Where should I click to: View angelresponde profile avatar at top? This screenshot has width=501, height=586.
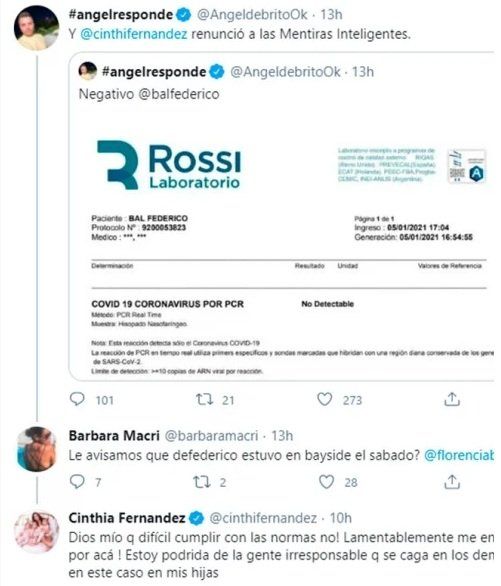click(x=37, y=28)
